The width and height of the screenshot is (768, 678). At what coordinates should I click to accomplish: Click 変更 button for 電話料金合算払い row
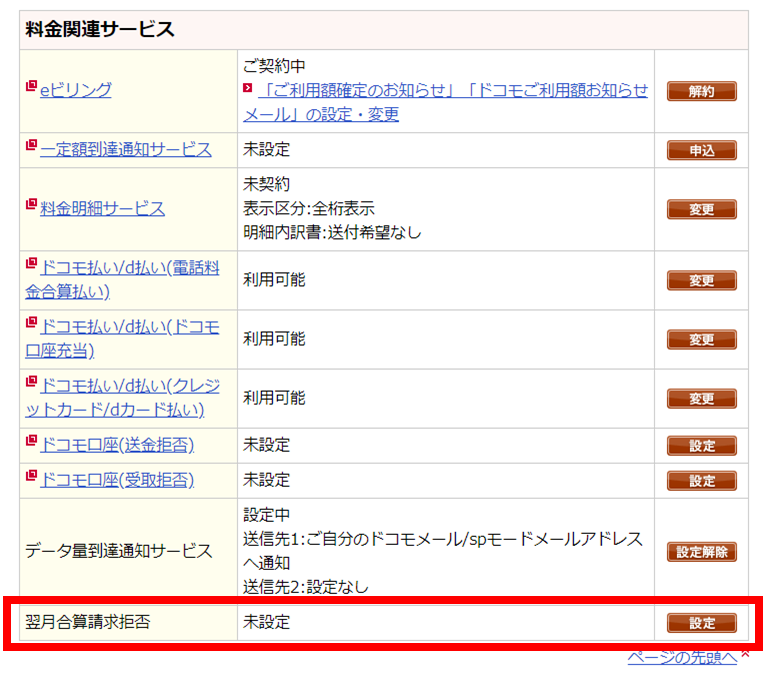[701, 280]
